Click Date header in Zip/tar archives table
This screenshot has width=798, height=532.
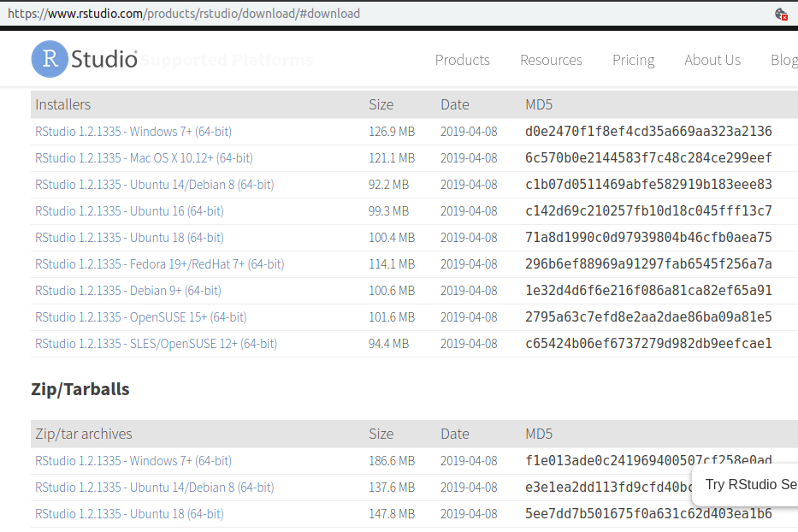454,434
